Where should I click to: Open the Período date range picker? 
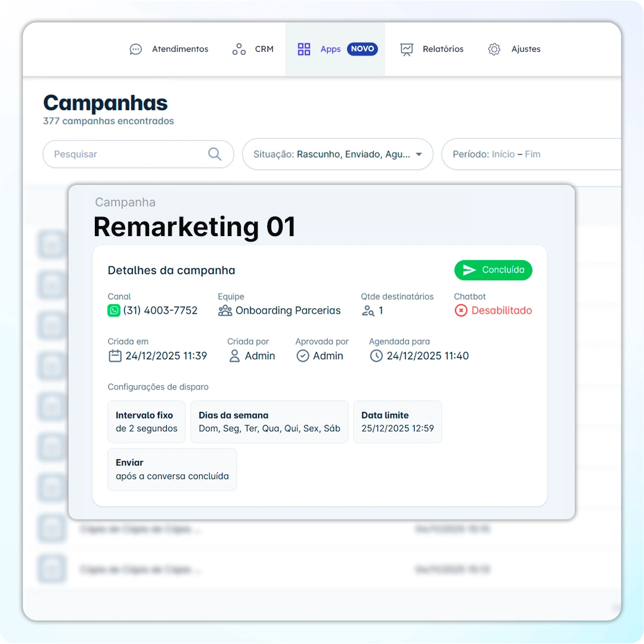tap(531, 154)
